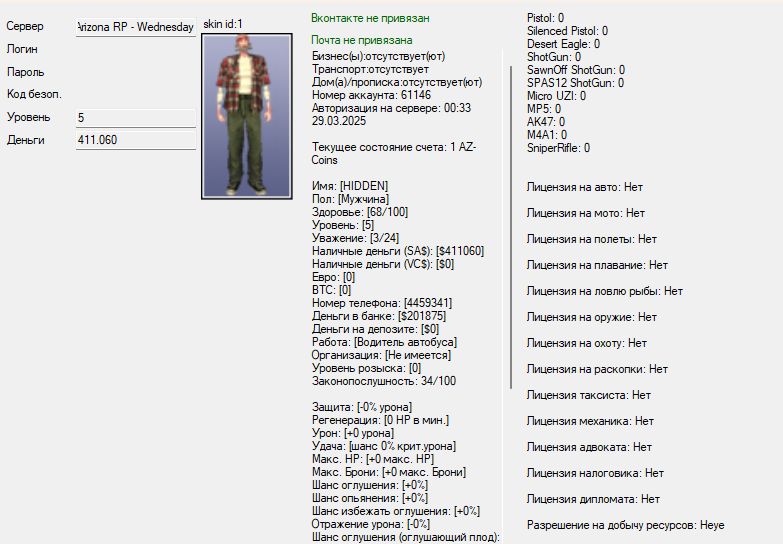The height and width of the screenshot is (544, 783).
Task: Select the 'Desert Eagle: 0' line
Action: coord(563,44)
